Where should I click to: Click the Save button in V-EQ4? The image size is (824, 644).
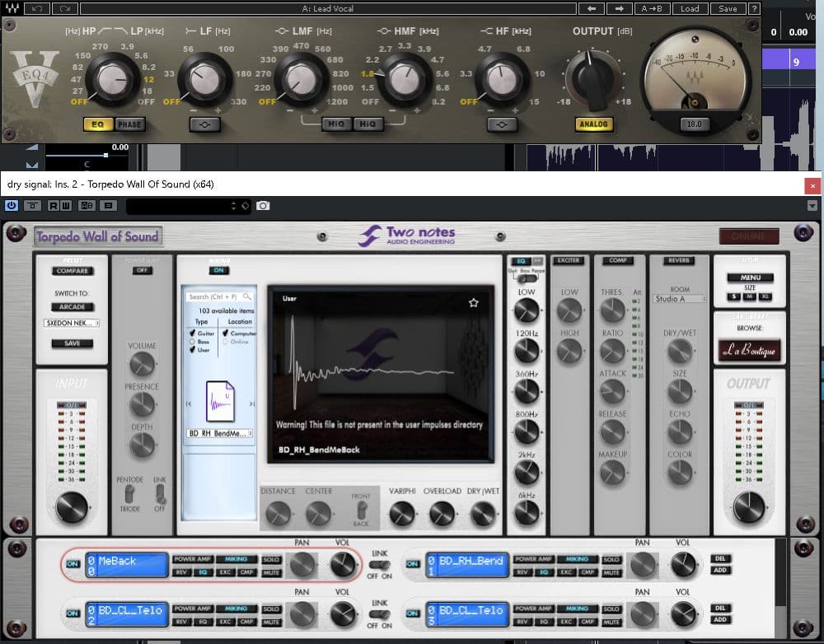(728, 8)
